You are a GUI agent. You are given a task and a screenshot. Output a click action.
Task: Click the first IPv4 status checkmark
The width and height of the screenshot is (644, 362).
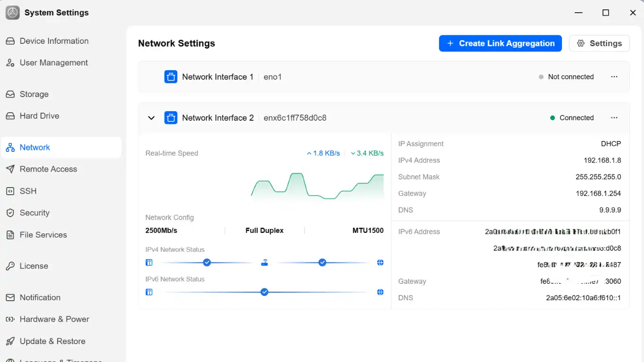[206, 263]
